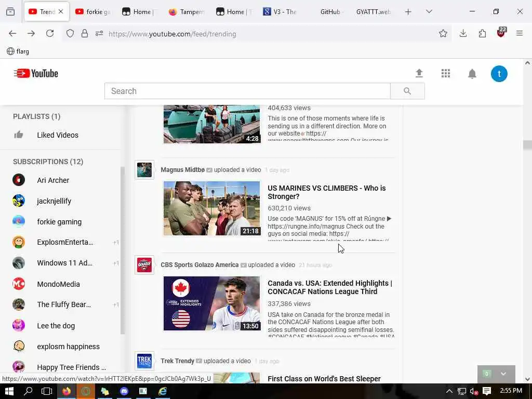Open forkie gaming subscription
This screenshot has width=532, height=399.
[x=59, y=222]
